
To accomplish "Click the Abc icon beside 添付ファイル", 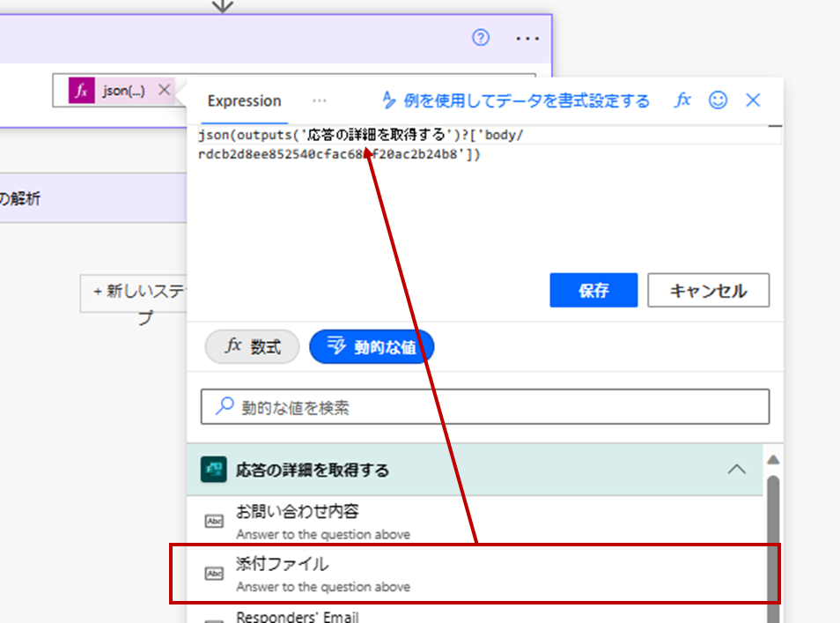I will pyautogui.click(x=214, y=573).
